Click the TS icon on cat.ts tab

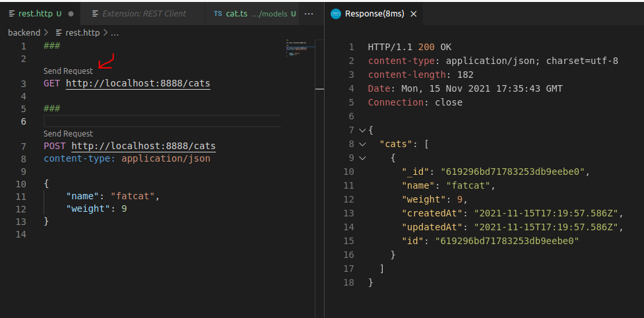218,13
